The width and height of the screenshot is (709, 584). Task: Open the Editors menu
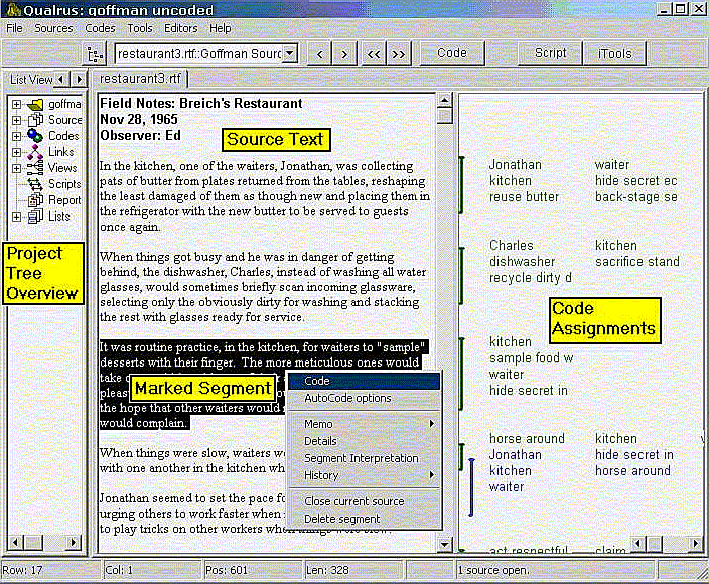coord(180,28)
